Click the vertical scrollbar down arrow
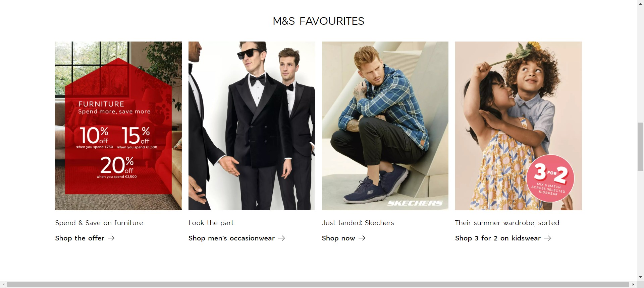Screen dimensions: 644x288 [x=640, y=277]
